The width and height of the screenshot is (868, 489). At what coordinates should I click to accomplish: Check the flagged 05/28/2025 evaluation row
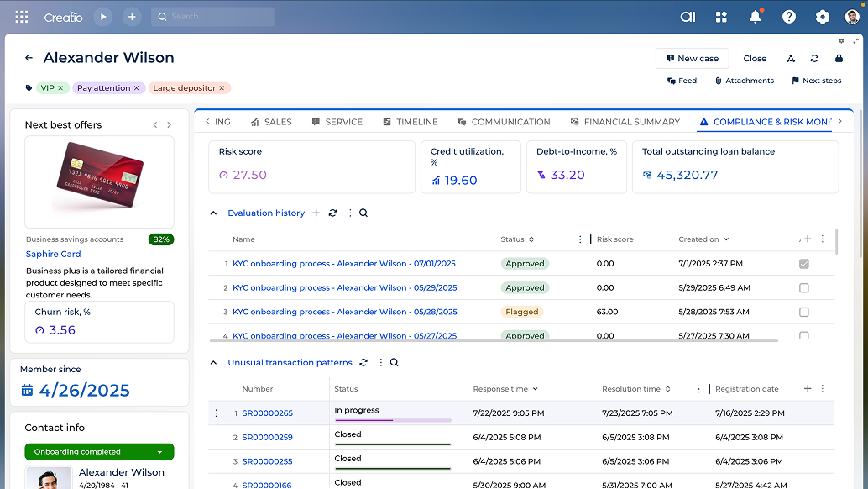pos(804,311)
